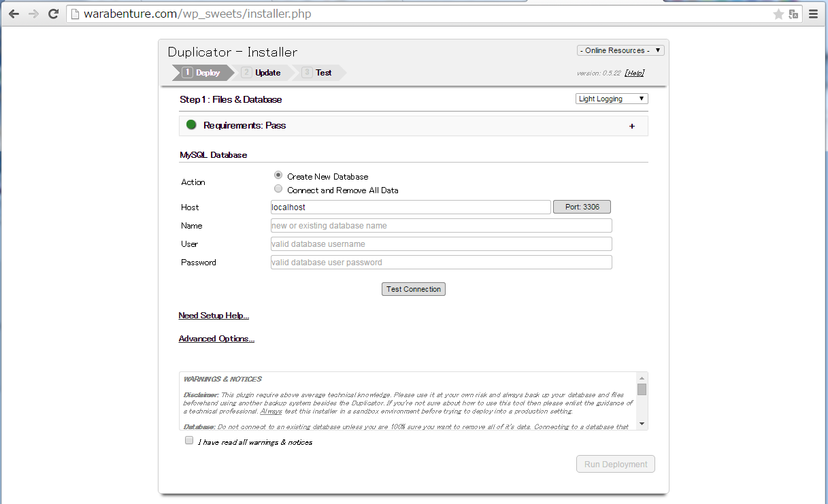Click the browser forward arrow
Image resolution: width=828 pixels, height=504 pixels.
coord(33,14)
